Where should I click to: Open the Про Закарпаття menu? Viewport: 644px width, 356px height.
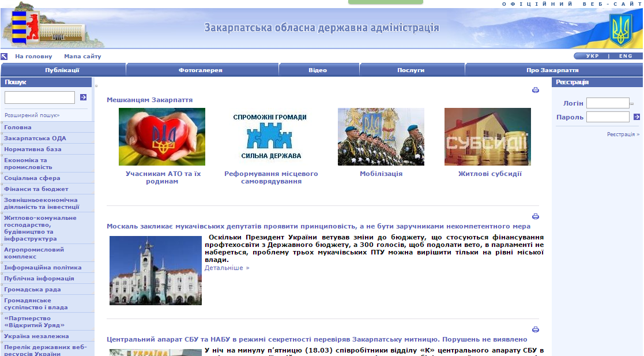coord(552,70)
